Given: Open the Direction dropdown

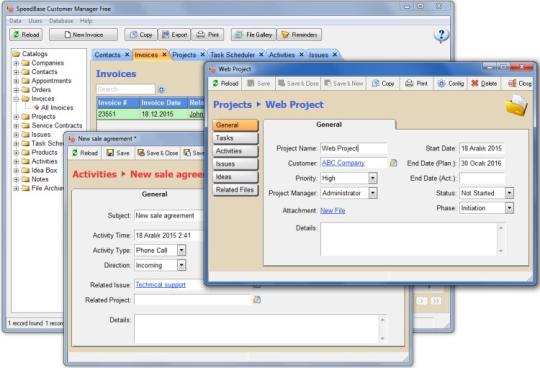Looking at the screenshot, I should click(x=181, y=265).
